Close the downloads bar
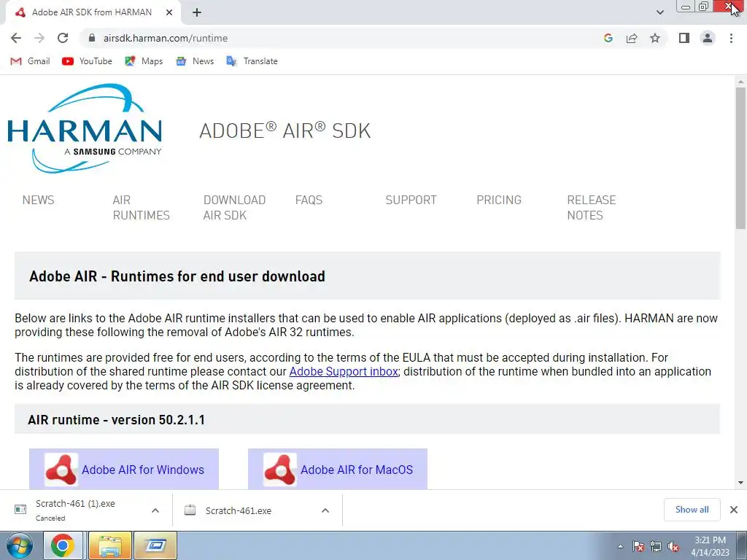Screen dimensions: 747x560 pos(734,510)
